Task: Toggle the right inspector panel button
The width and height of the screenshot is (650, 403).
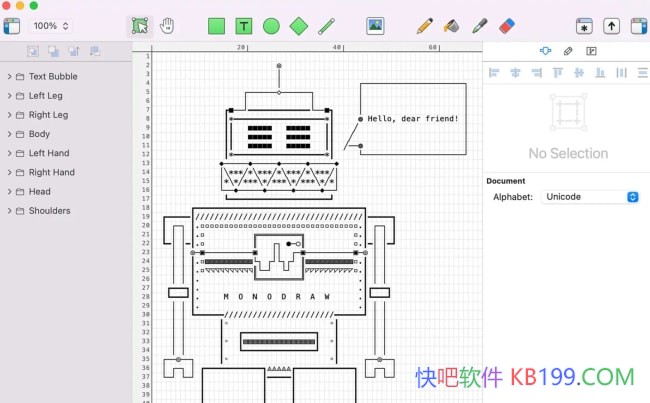Action: (x=637, y=26)
